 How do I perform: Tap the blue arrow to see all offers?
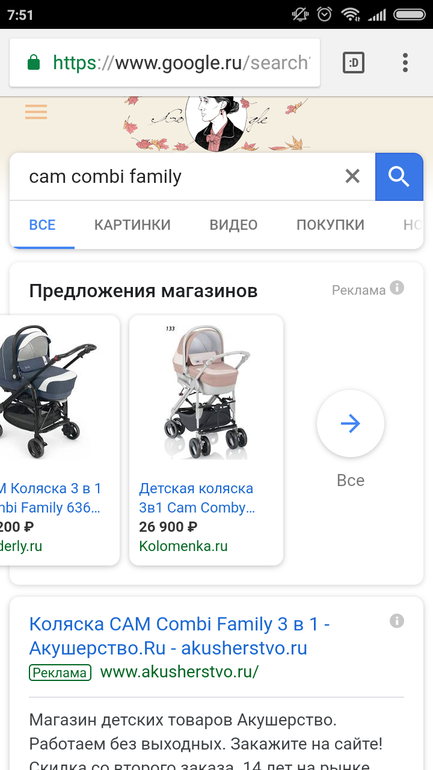tap(351, 423)
